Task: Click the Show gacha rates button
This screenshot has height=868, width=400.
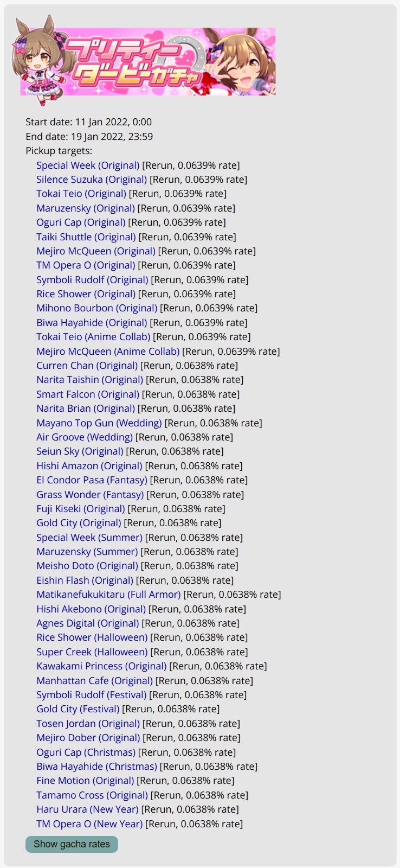Action: point(72,844)
